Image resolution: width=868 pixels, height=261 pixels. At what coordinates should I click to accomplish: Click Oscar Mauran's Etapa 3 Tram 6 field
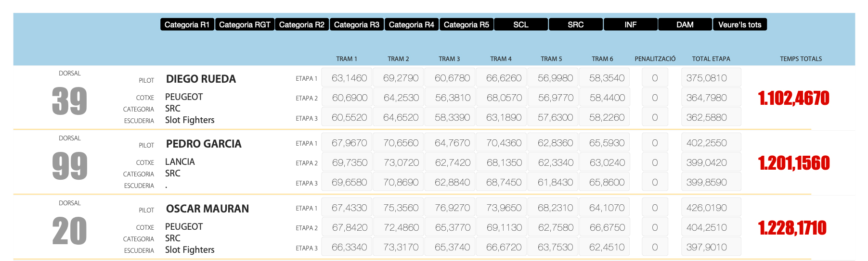coord(607,247)
